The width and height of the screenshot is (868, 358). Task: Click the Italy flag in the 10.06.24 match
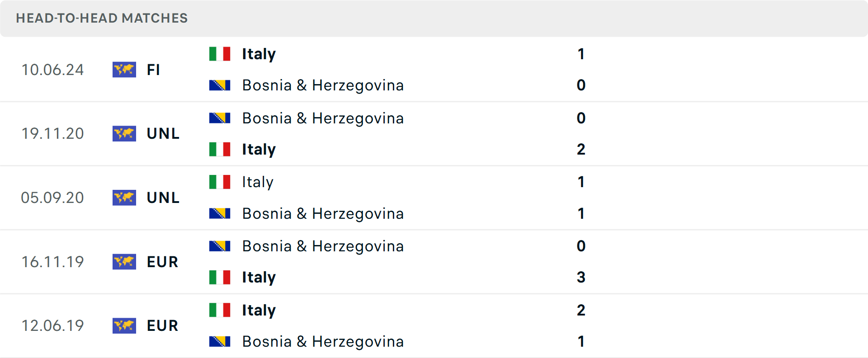pos(220,54)
